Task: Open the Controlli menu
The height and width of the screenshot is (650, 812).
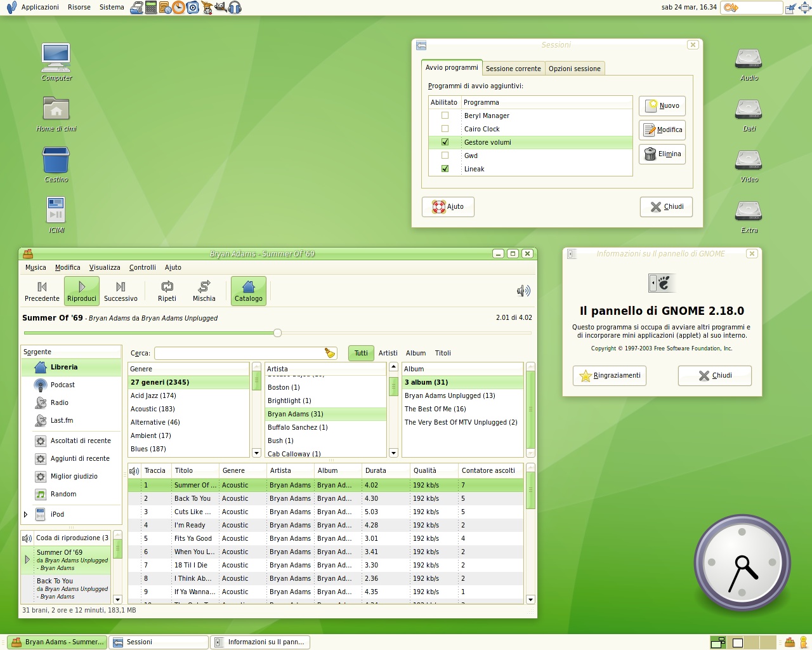Action: (x=143, y=267)
